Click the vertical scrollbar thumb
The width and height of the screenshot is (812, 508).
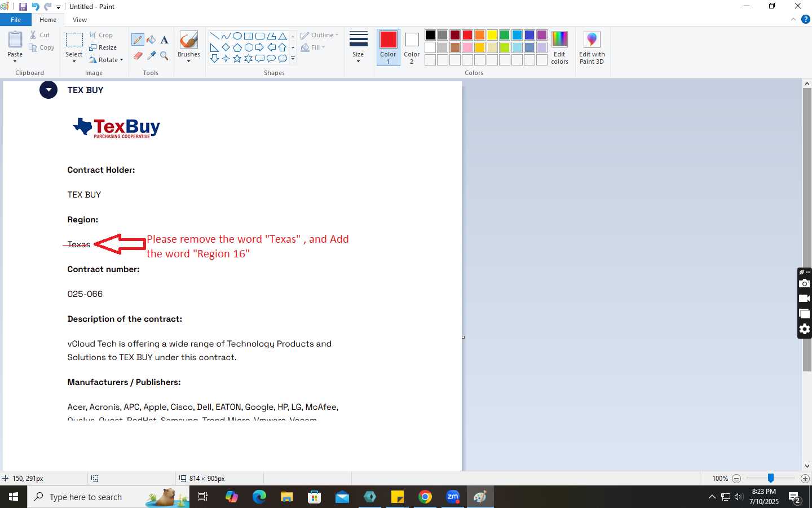click(807, 229)
